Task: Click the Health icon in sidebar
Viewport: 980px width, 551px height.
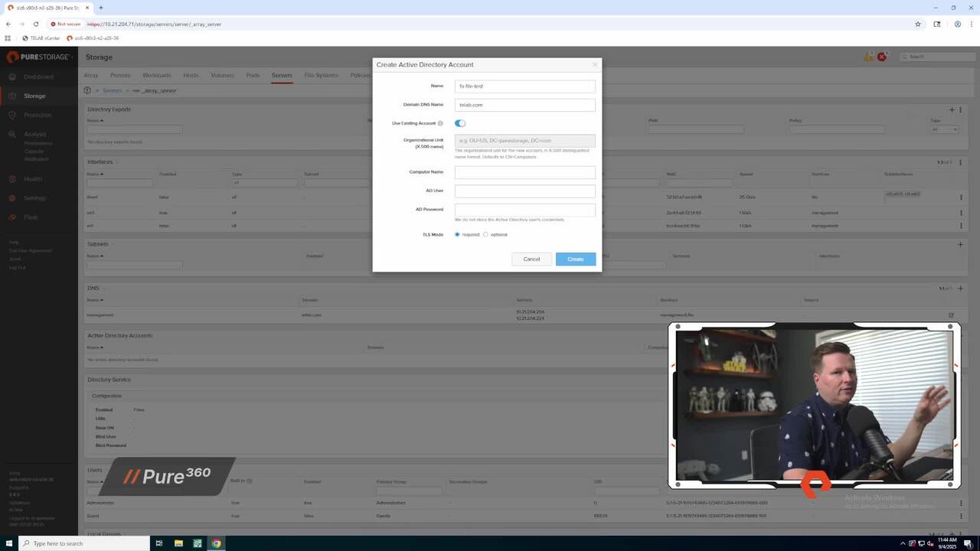Action: tap(13, 179)
